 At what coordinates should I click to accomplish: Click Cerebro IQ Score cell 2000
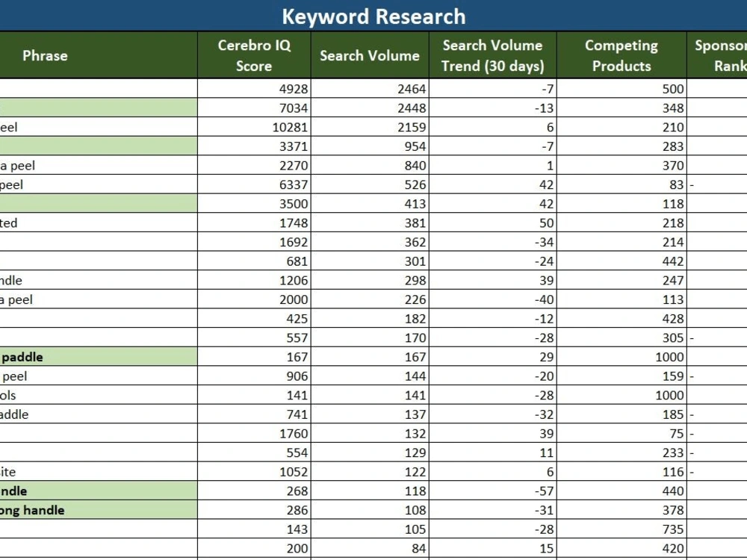click(254, 299)
